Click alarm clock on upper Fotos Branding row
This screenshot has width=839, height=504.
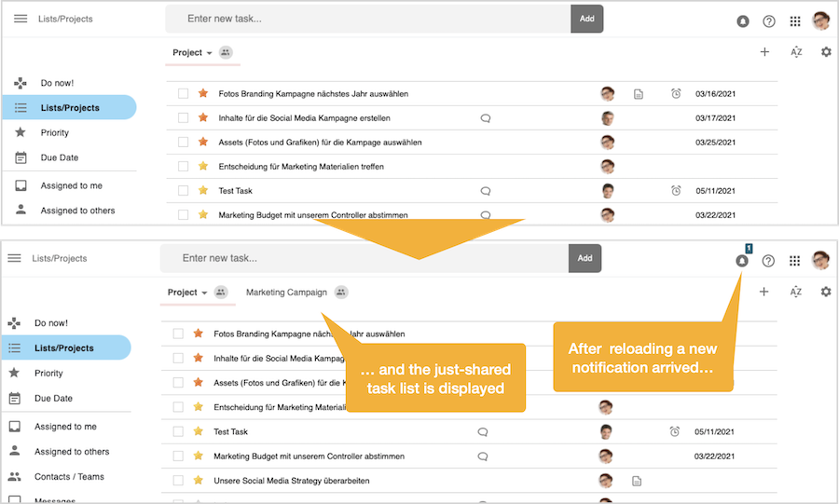(x=676, y=93)
